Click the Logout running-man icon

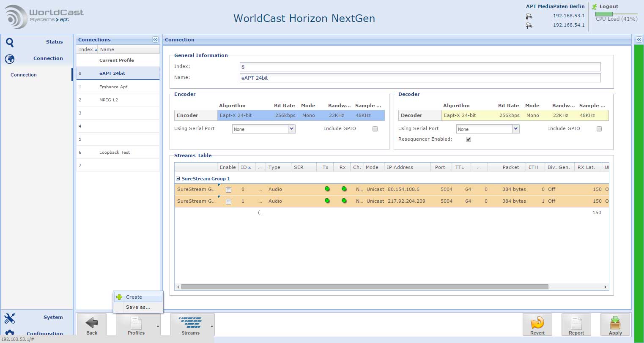595,7
